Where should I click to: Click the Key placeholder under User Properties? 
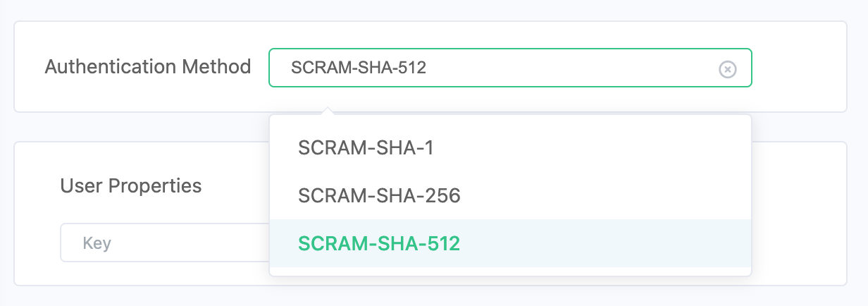coord(97,243)
